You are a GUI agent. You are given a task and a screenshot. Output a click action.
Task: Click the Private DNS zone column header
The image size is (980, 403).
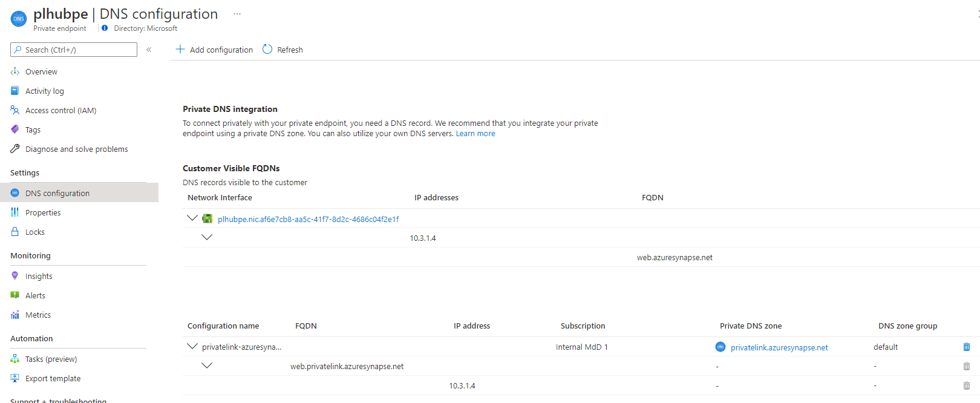click(x=751, y=326)
